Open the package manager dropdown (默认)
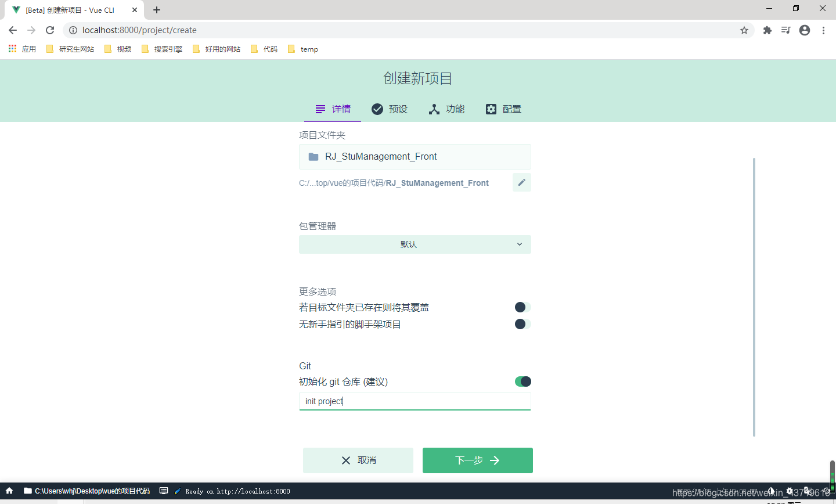This screenshot has height=504, width=836. tap(415, 244)
